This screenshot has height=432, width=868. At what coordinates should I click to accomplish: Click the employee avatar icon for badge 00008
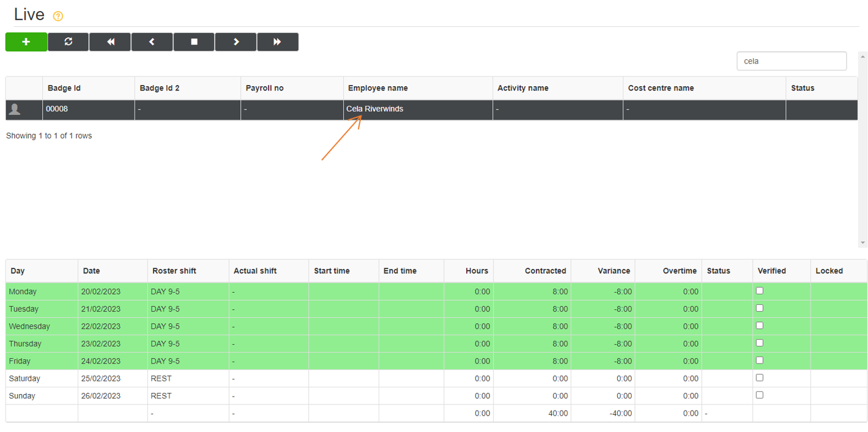(x=15, y=109)
